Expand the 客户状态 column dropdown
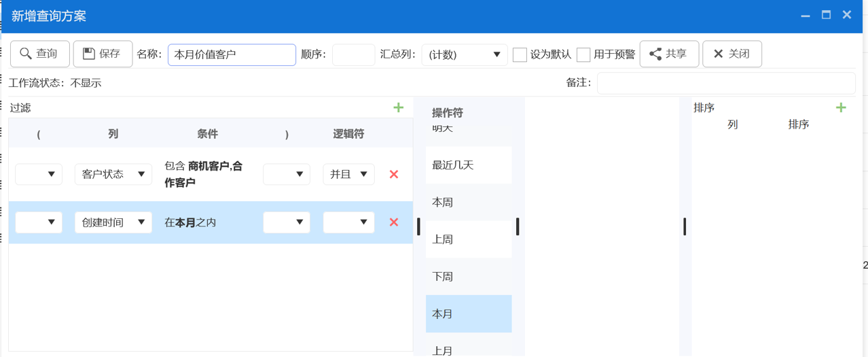Viewport: 868px width, 357px height. [x=113, y=174]
